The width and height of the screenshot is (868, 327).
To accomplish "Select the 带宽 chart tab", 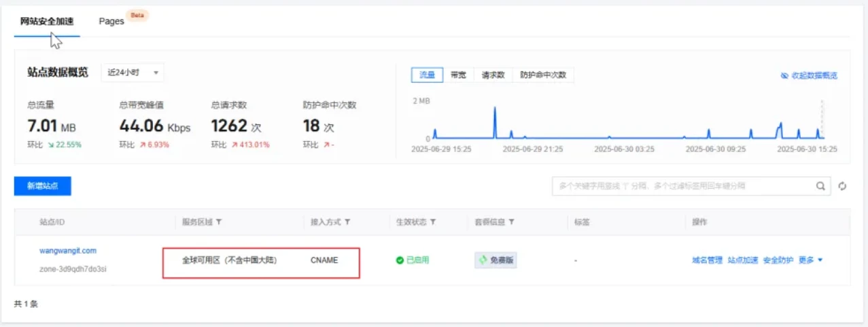I will coord(458,75).
